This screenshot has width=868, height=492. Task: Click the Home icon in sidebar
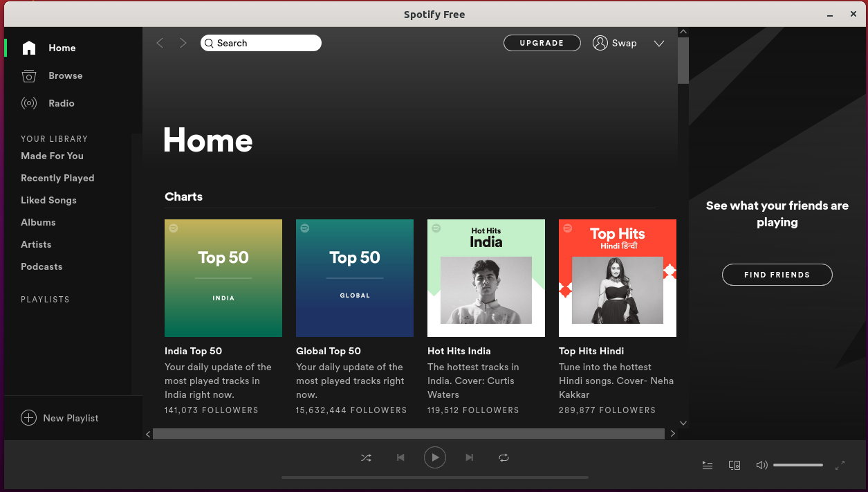coord(29,48)
